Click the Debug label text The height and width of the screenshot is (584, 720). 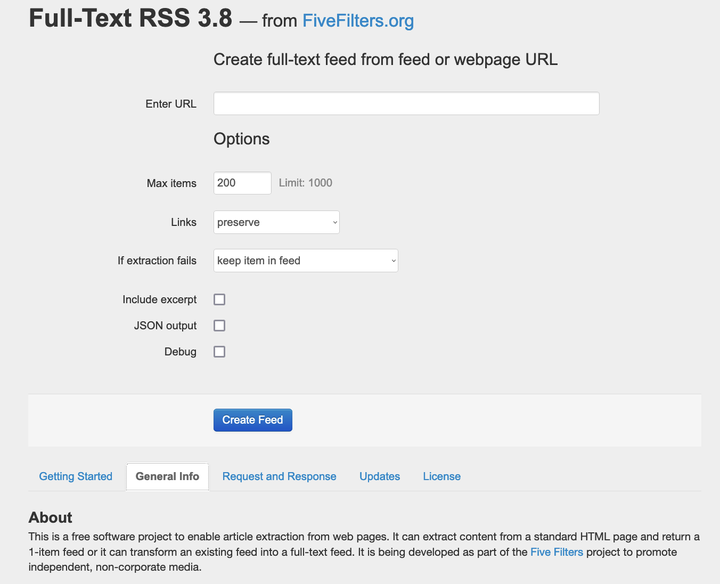click(x=180, y=351)
